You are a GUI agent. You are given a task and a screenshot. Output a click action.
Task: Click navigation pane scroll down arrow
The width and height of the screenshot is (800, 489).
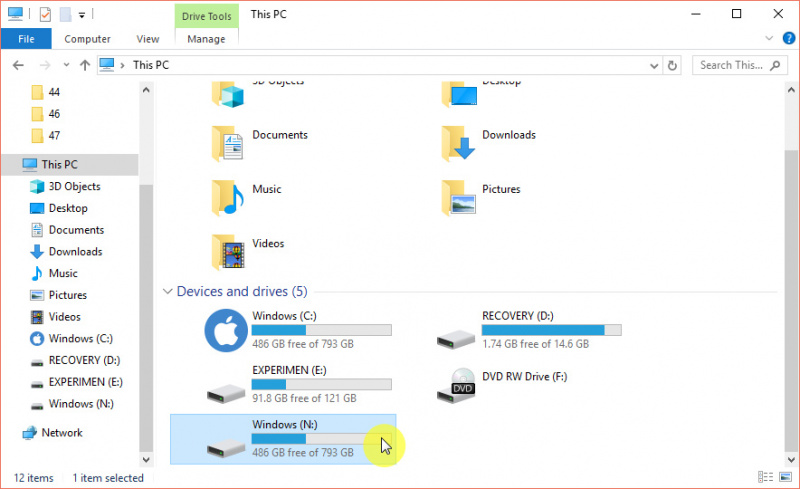146,459
